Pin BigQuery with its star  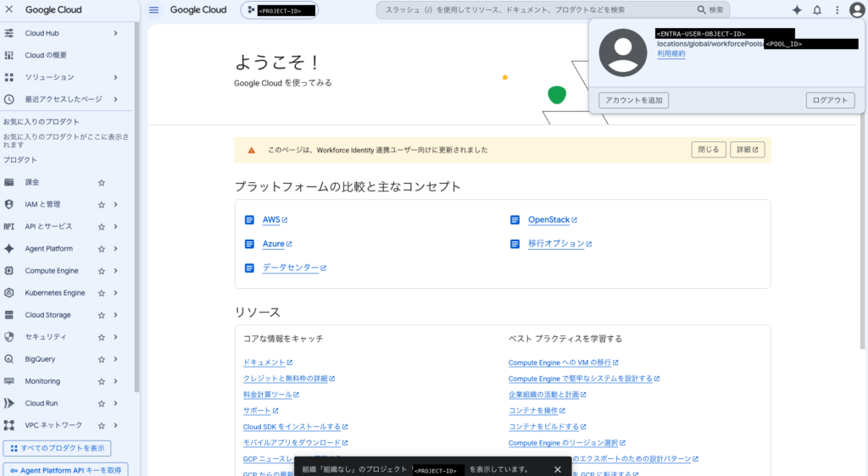click(102, 359)
